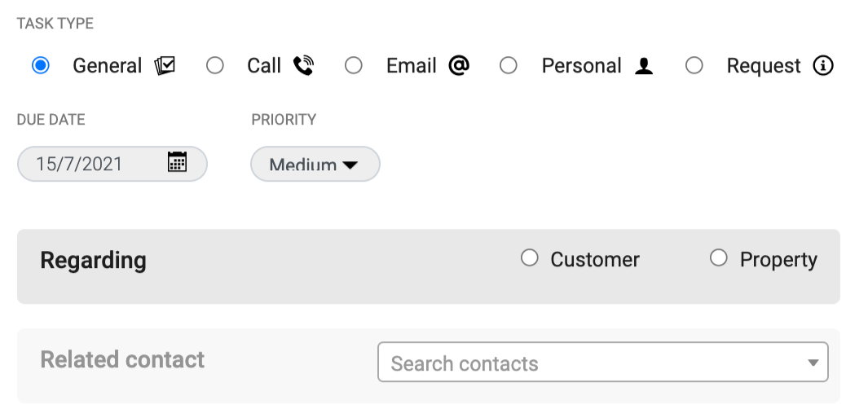Click into the Search contacts field
The height and width of the screenshot is (409, 868).
[603, 362]
